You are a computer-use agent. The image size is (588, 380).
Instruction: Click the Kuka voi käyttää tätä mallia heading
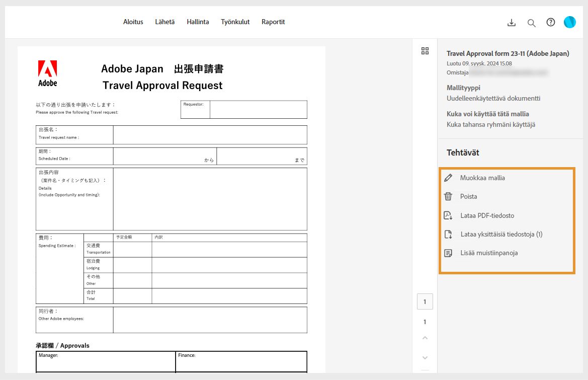(x=488, y=114)
